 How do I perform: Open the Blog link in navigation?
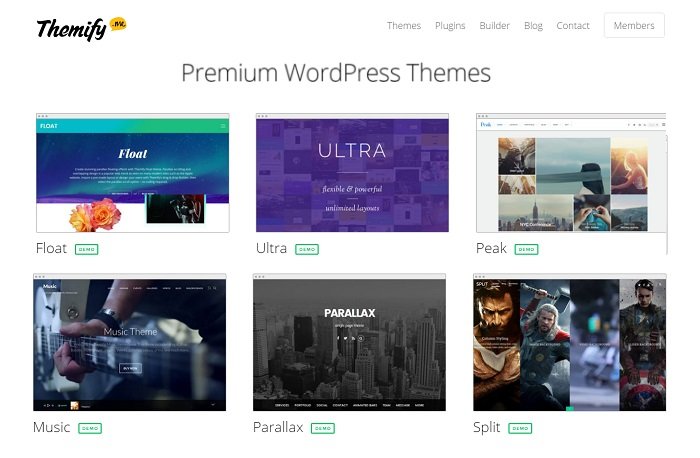click(x=533, y=26)
